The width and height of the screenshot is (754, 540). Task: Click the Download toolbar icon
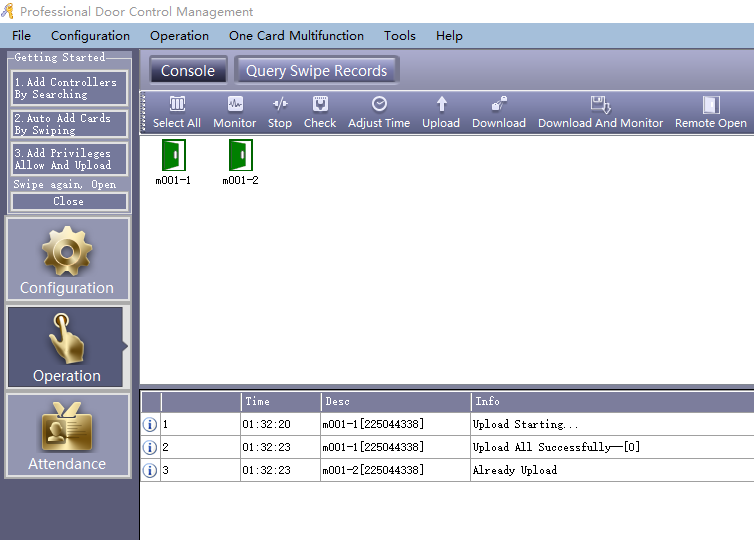[x=499, y=113]
